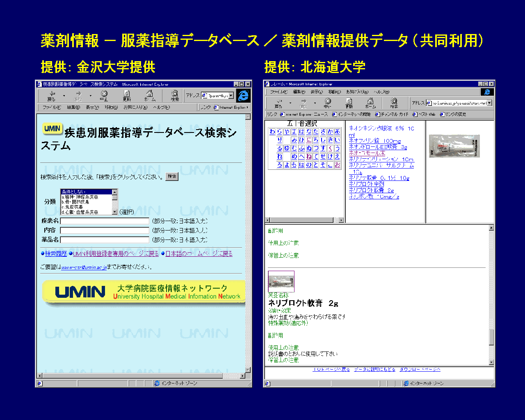The image size is (525, 420).
Task: Click the Refresh icon in the drug list window
Action: click(349, 103)
